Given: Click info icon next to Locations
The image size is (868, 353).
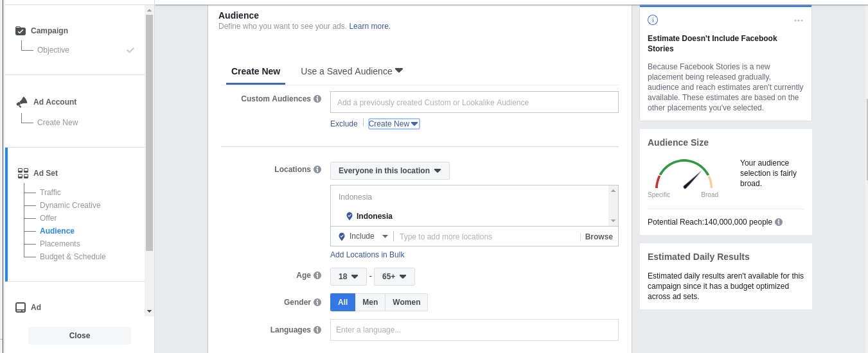Looking at the screenshot, I should point(317,169).
